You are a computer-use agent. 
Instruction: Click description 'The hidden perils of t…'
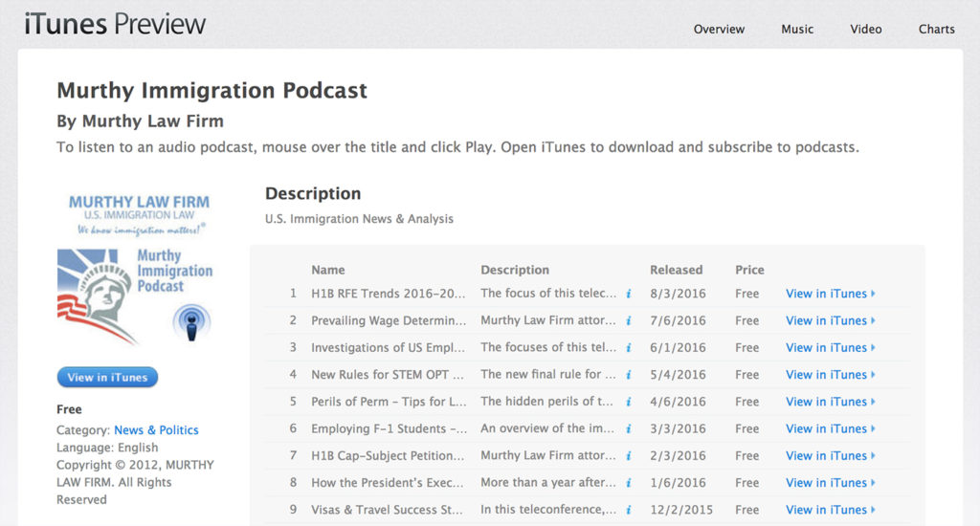tap(546, 401)
